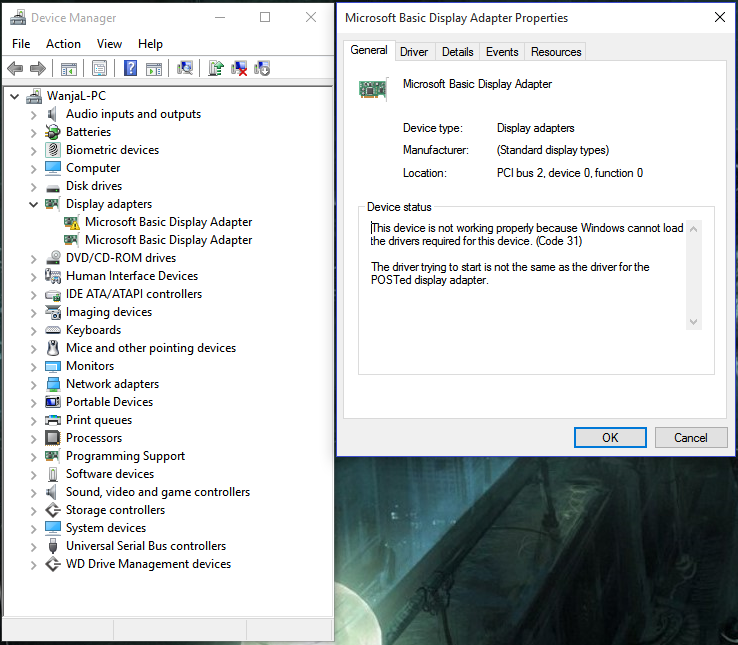Image resolution: width=738 pixels, height=645 pixels.
Task: Open the View menu
Action: point(109,44)
